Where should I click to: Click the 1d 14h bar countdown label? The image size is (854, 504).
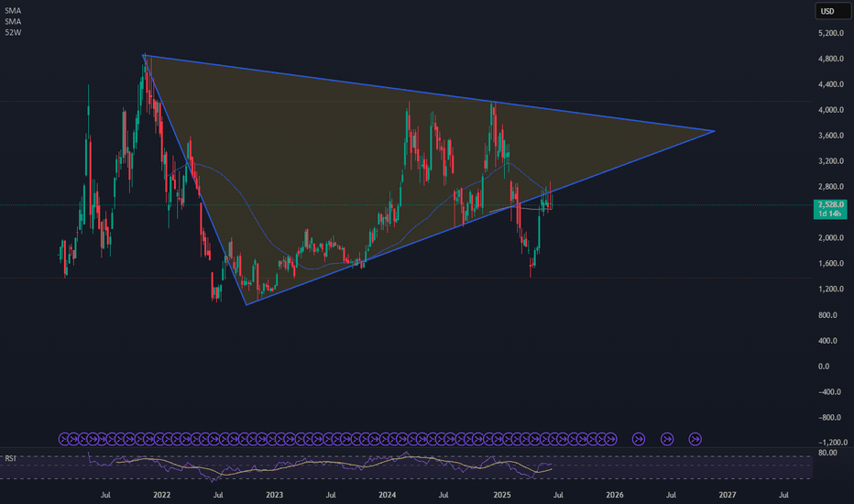pos(830,214)
